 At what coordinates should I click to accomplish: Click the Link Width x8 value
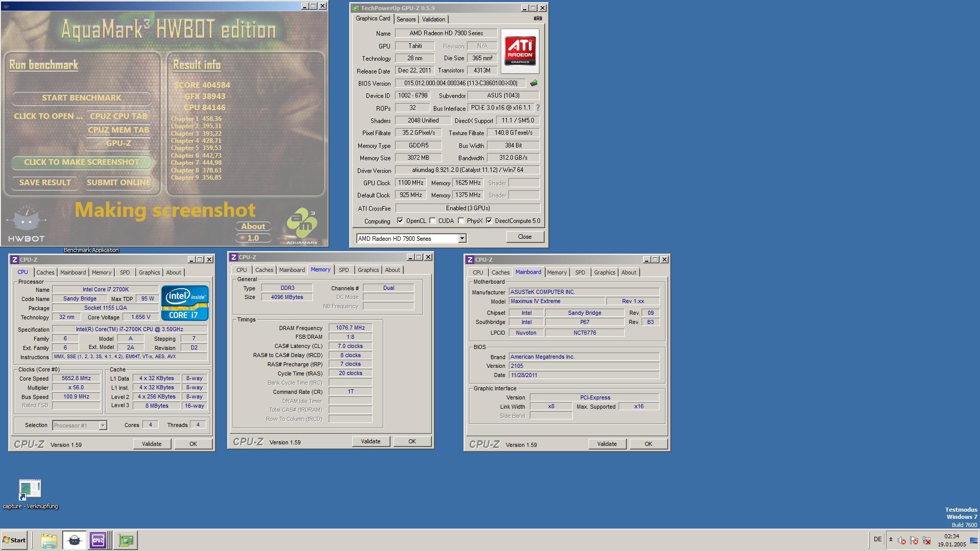[x=551, y=407]
